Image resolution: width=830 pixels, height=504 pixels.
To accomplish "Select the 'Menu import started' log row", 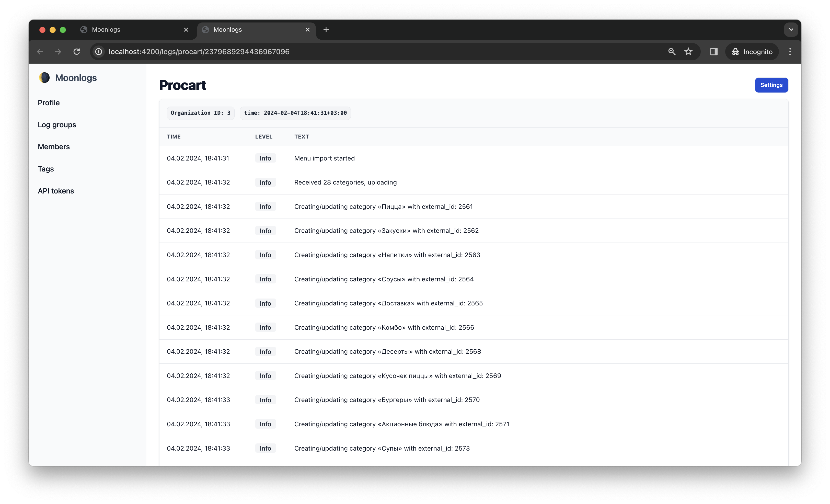I will pyautogui.click(x=324, y=158).
